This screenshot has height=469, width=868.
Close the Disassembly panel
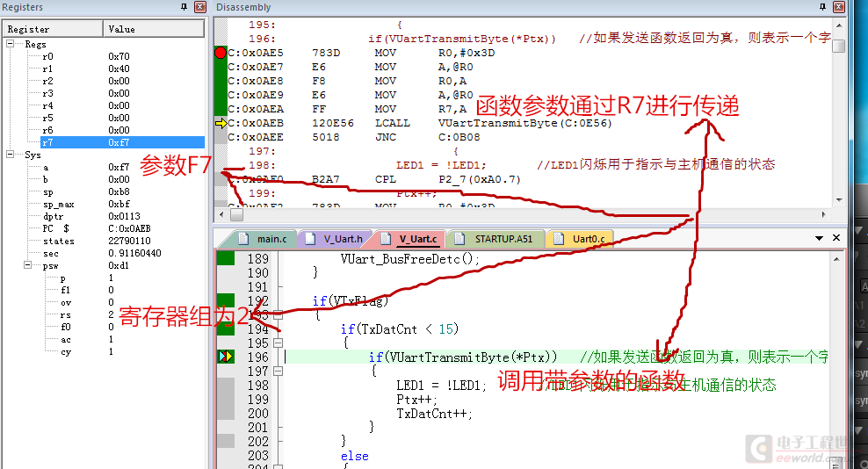coord(839,7)
